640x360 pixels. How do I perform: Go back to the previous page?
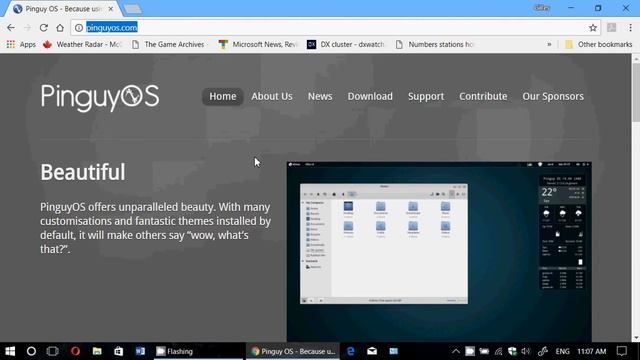[11, 28]
